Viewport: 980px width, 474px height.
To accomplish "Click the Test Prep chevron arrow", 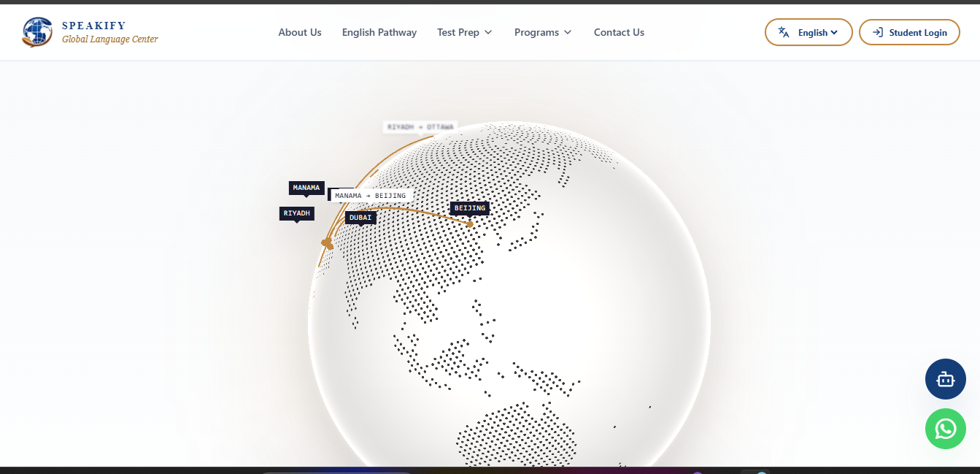I will click(x=488, y=32).
